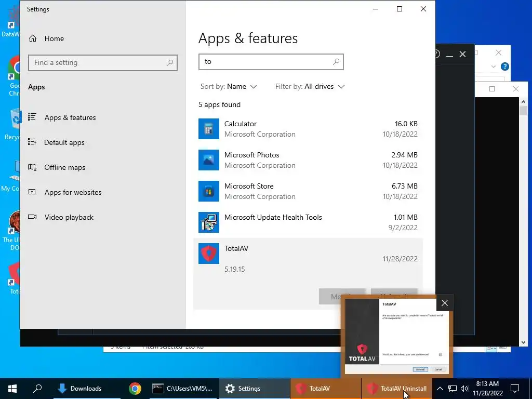The height and width of the screenshot is (399, 532).
Task: Click the Find a setting search box
Action: coord(103,63)
